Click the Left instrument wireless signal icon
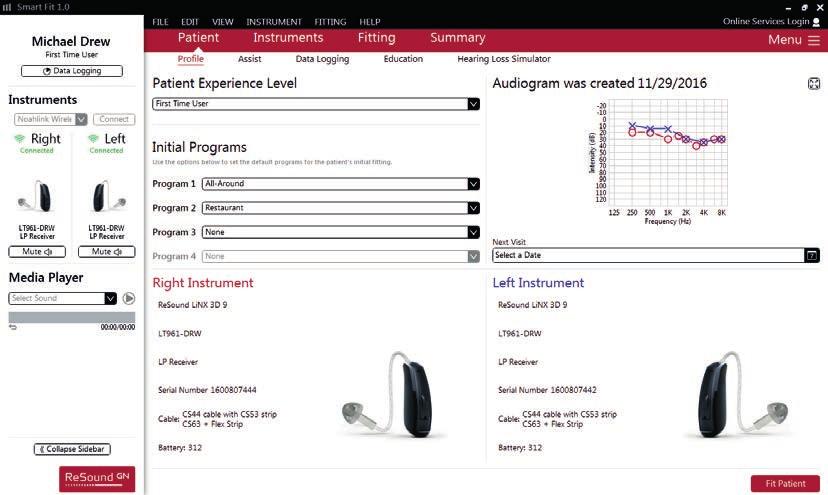Image resolution: width=828 pixels, height=495 pixels. point(93,138)
